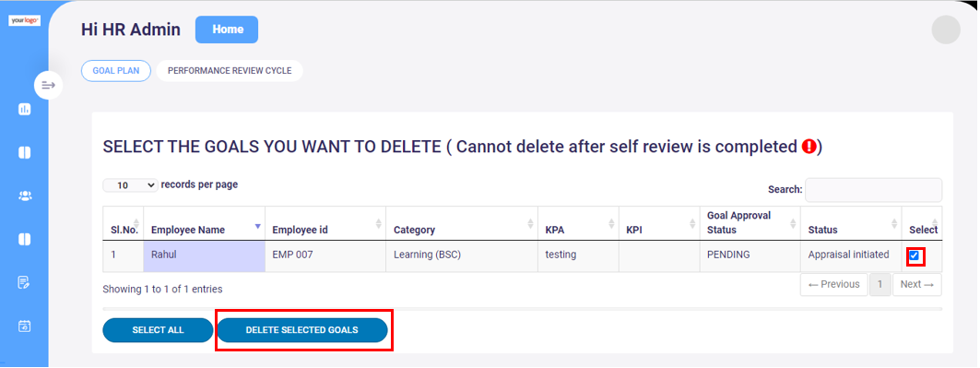Open the calendar sidebar icon
The height and width of the screenshot is (368, 980).
(24, 326)
